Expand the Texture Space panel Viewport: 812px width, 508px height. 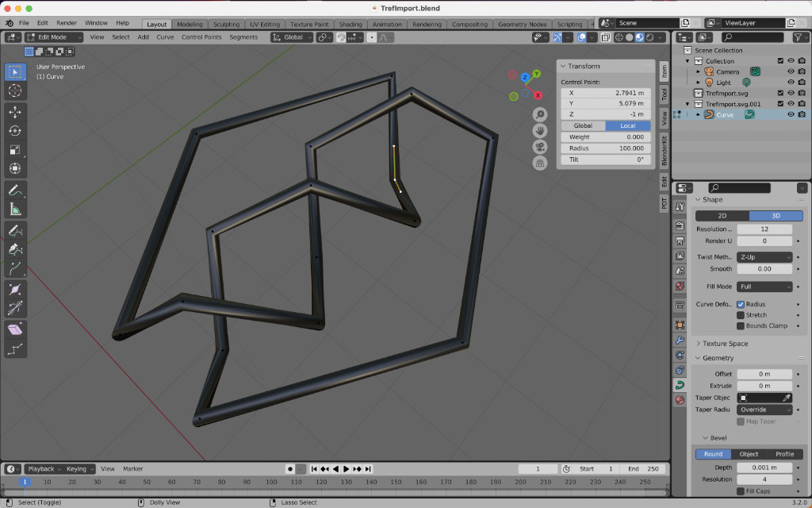tap(725, 344)
